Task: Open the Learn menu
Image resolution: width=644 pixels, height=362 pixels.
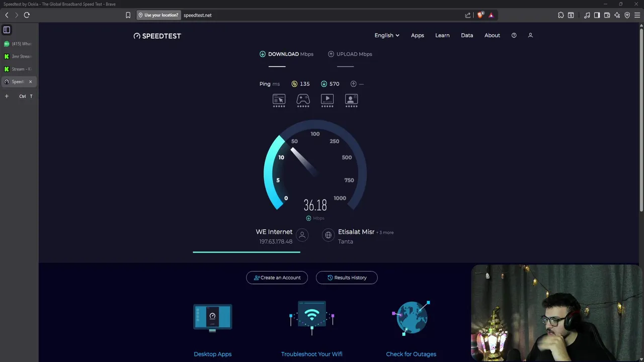Action: coord(442,35)
